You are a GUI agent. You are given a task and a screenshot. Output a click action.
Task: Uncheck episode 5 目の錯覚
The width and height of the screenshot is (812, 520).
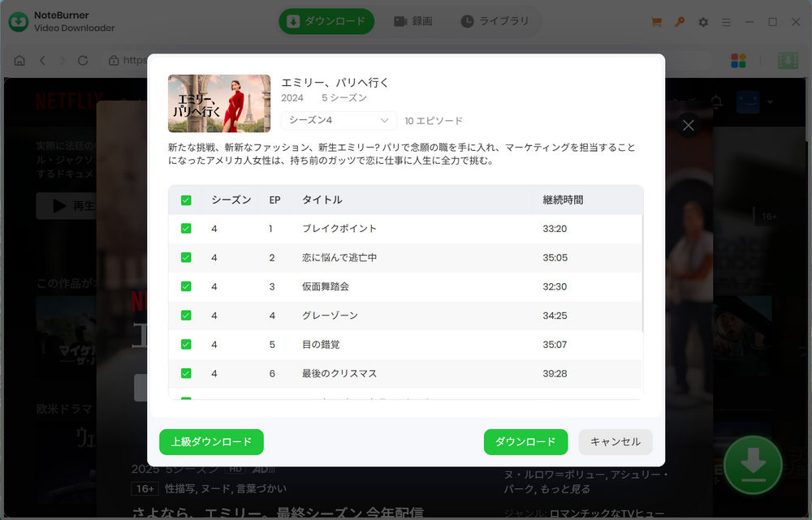(186, 344)
